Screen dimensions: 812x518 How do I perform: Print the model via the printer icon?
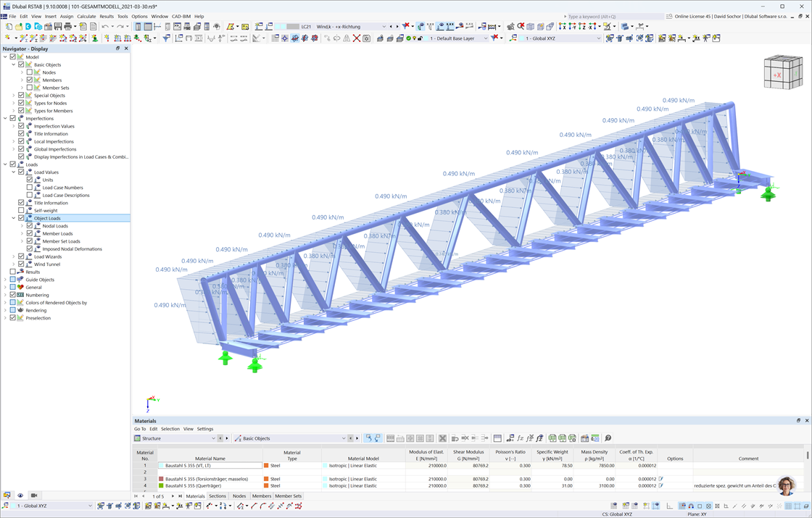(68, 28)
